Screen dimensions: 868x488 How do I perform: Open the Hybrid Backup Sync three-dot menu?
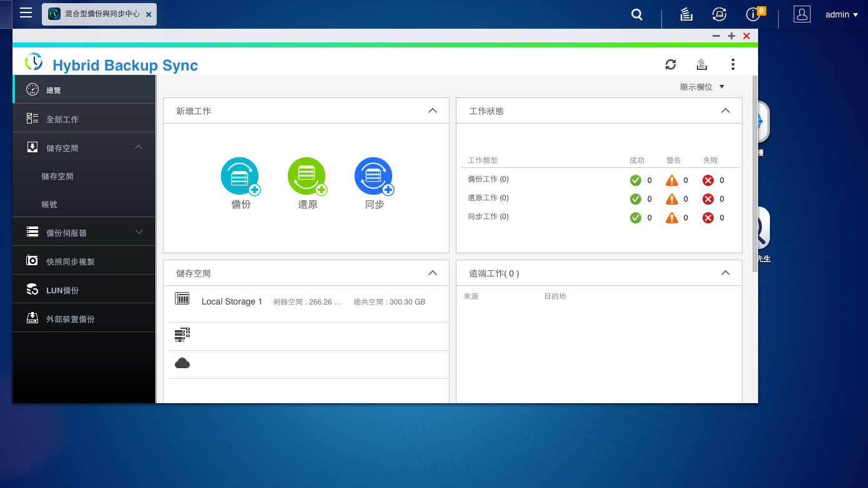(x=733, y=64)
